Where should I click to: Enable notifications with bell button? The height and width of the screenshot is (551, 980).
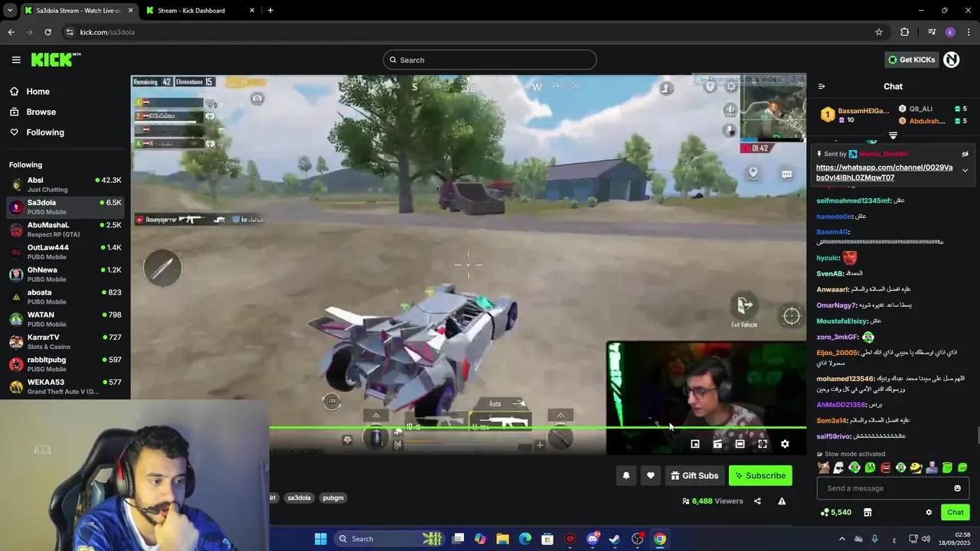tap(626, 475)
